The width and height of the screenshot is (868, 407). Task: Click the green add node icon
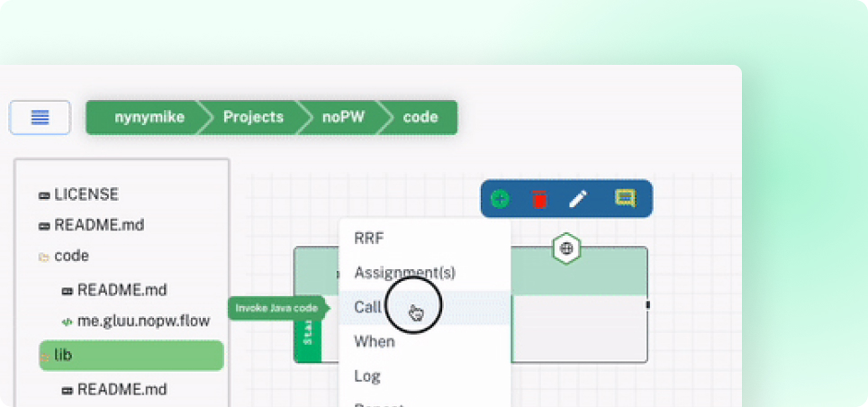pyautogui.click(x=500, y=199)
